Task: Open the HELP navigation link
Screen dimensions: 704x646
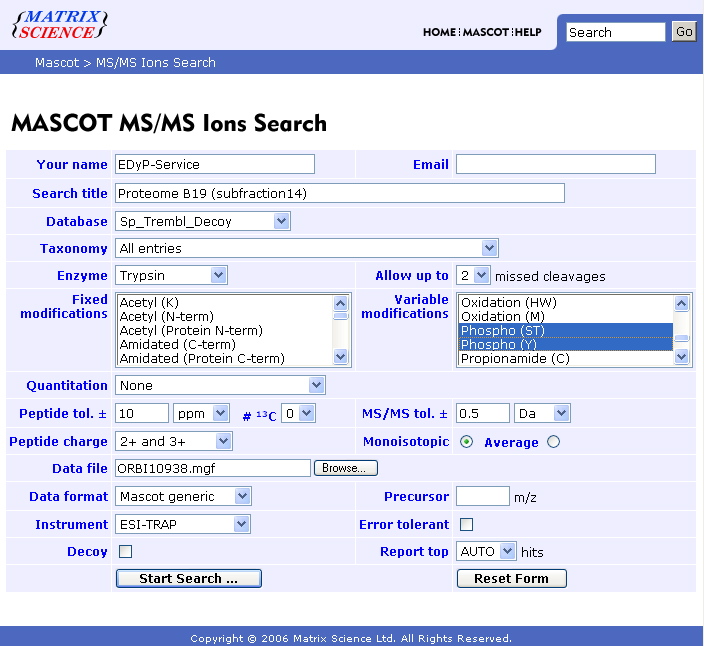Action: (x=528, y=32)
